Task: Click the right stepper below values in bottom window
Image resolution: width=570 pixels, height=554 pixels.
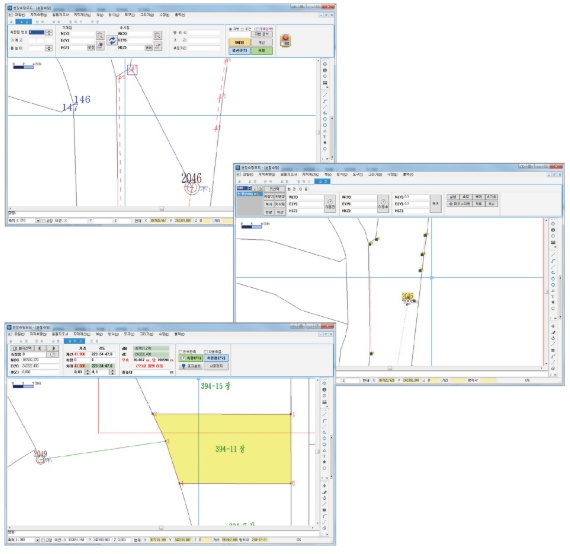Action: click(112, 372)
